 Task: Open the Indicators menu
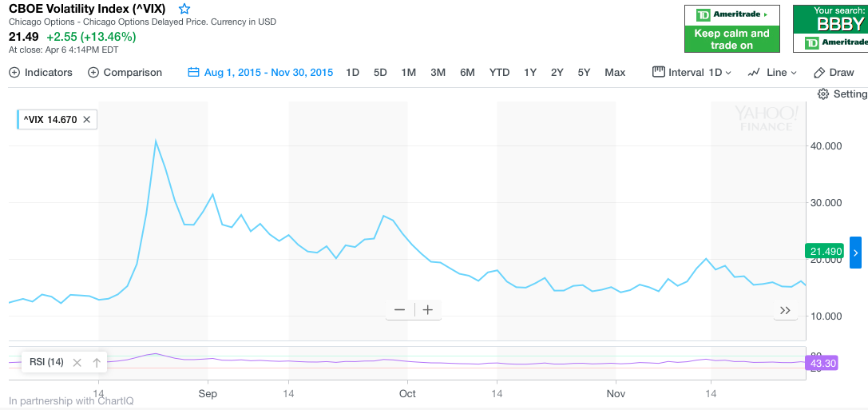pyautogui.click(x=41, y=73)
